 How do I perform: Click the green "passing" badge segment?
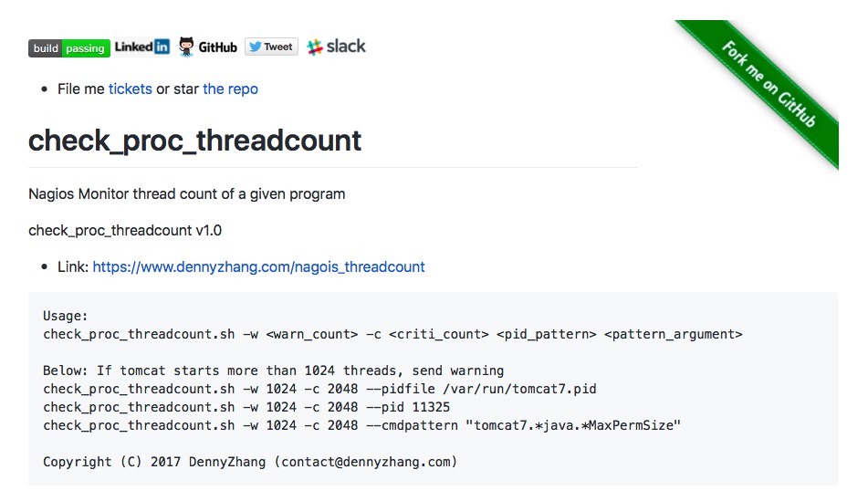[x=86, y=48]
